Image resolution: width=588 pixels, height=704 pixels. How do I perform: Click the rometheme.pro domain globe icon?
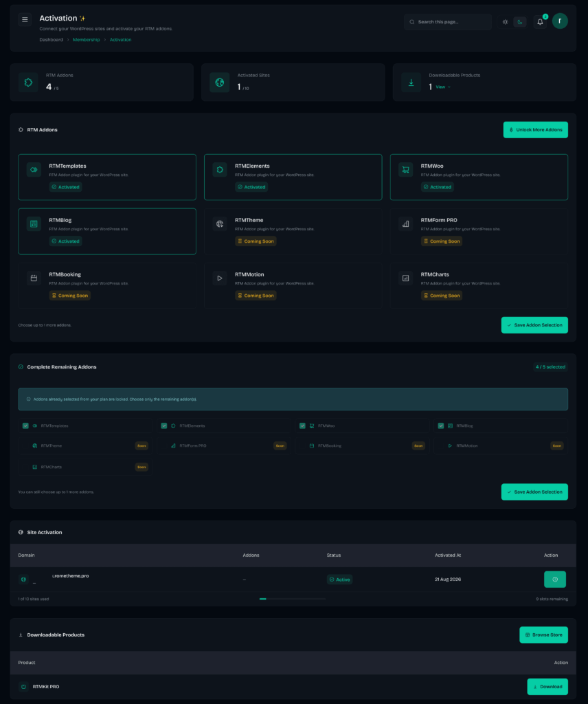coord(24,579)
